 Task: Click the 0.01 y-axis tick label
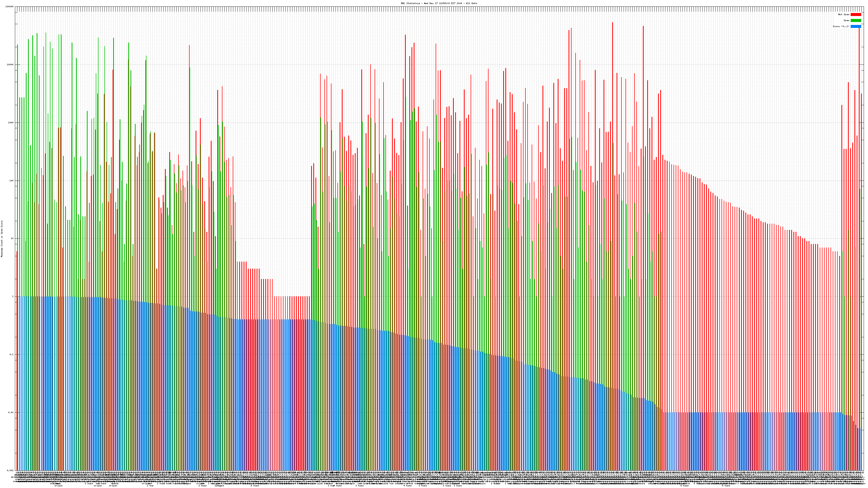(x=11, y=412)
